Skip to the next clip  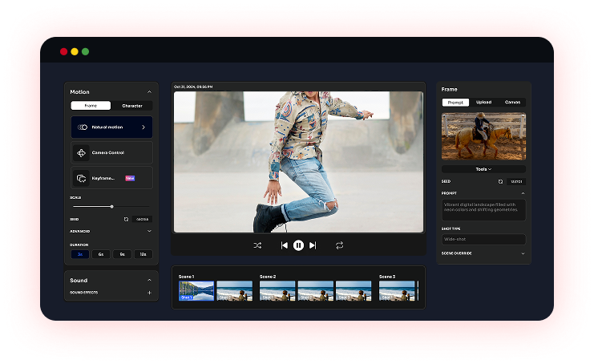pos(313,245)
